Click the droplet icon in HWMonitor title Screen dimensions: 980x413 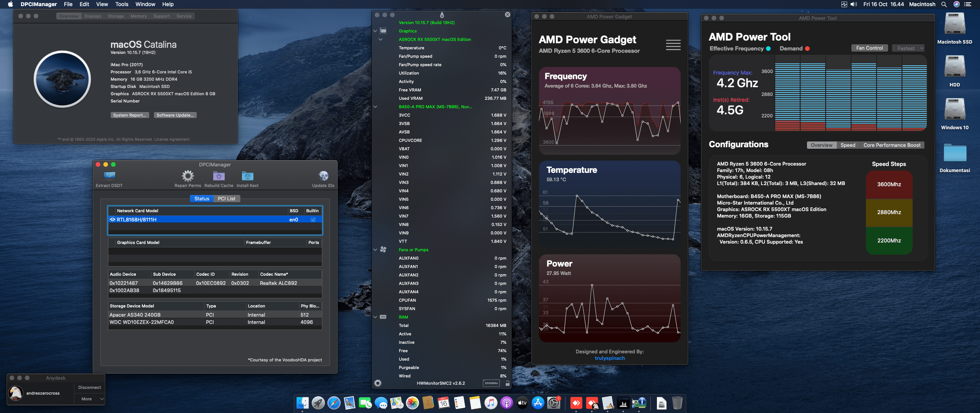(x=442, y=15)
